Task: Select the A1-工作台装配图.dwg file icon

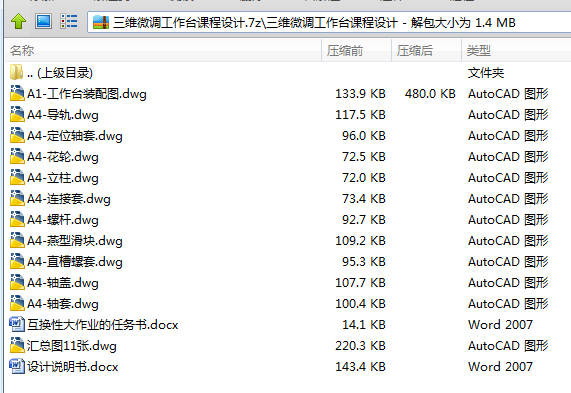Action: coord(17,93)
